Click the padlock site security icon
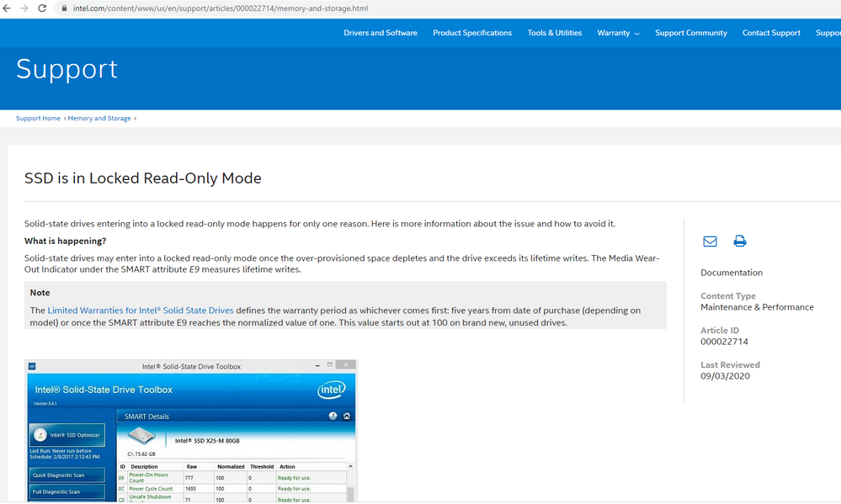The width and height of the screenshot is (841, 504). coord(63,8)
